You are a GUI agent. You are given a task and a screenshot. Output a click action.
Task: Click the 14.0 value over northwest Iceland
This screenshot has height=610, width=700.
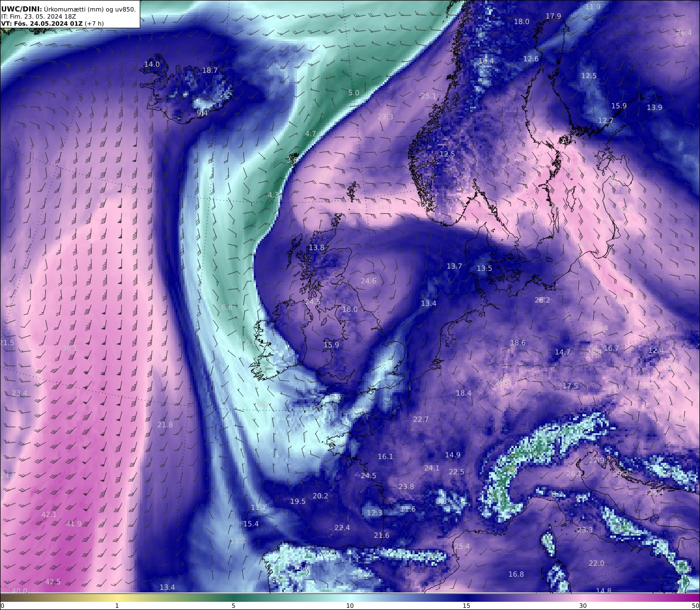(x=152, y=64)
